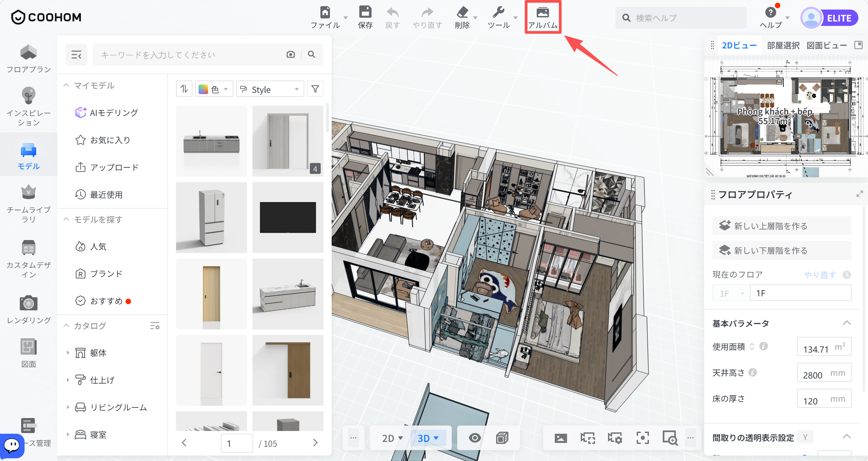Click the image render icon in bottom toolbar
Screen dimensions: 868x461
561,438
